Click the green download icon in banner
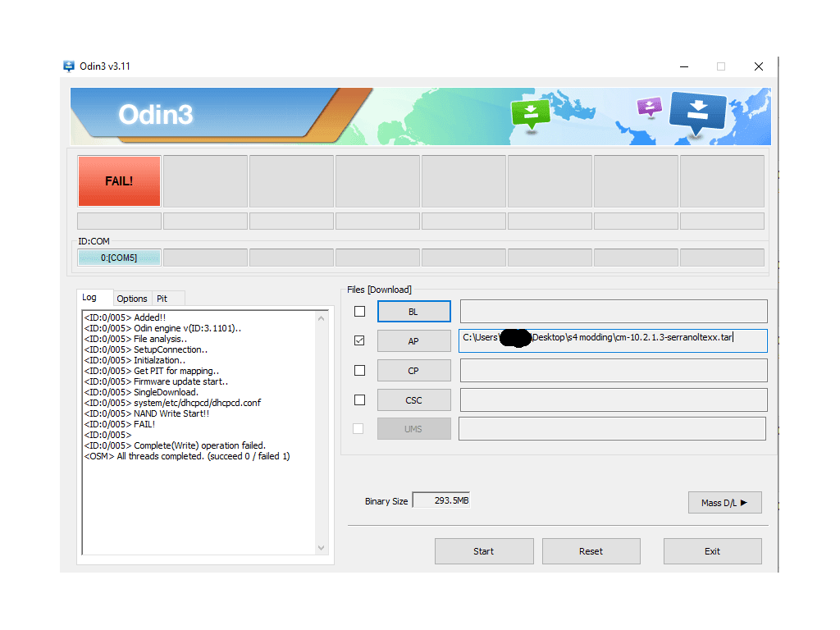Image resolution: width=840 pixels, height=630 pixels. click(531, 113)
